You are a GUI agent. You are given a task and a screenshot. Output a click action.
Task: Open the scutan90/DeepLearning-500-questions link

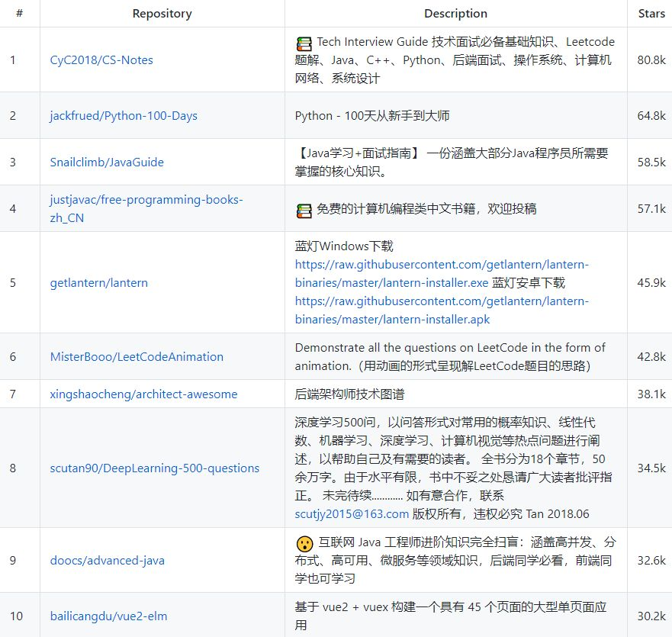[156, 468]
